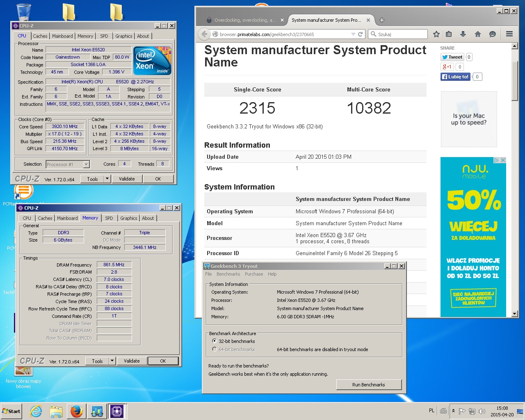525x420 pixels.
Task: Click the Tweet share button
Action: tap(452, 57)
